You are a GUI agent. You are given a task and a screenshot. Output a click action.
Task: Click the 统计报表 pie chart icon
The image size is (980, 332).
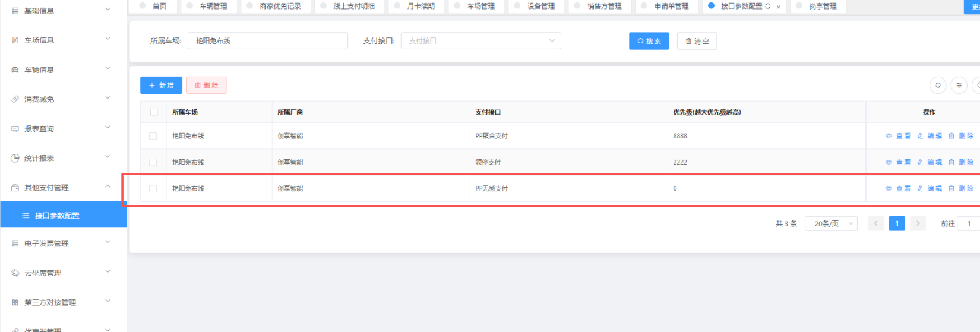[15, 158]
